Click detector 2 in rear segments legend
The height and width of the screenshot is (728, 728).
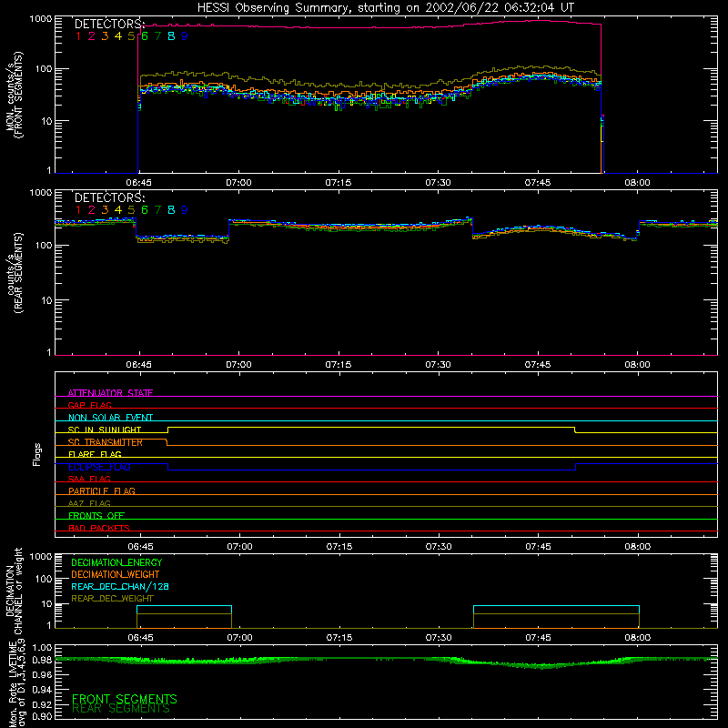click(x=92, y=210)
